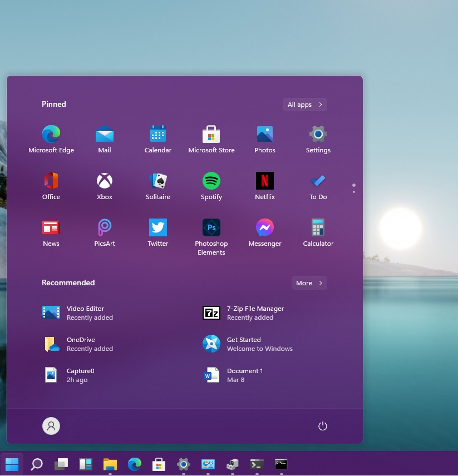
Task: Expand the All apps list
Action: tap(304, 104)
